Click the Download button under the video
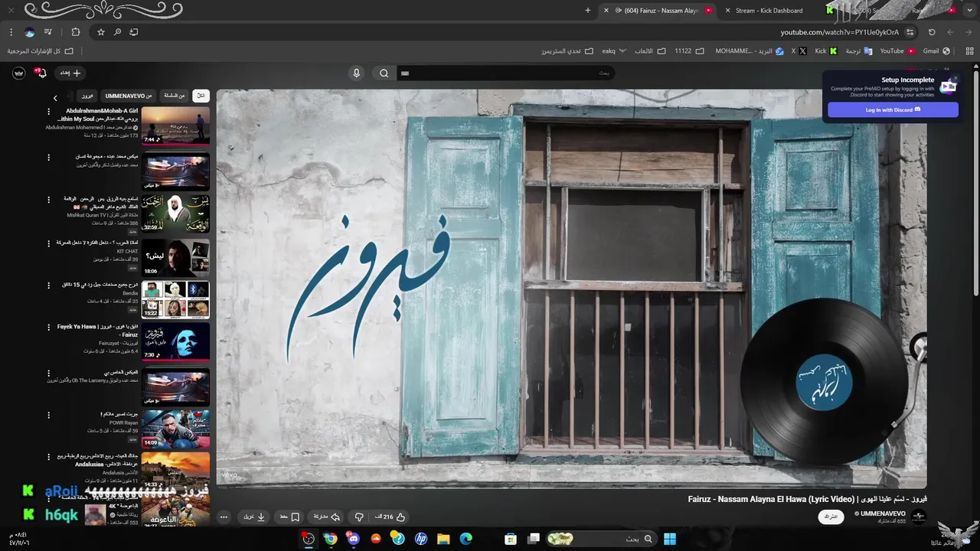 pos(255,517)
